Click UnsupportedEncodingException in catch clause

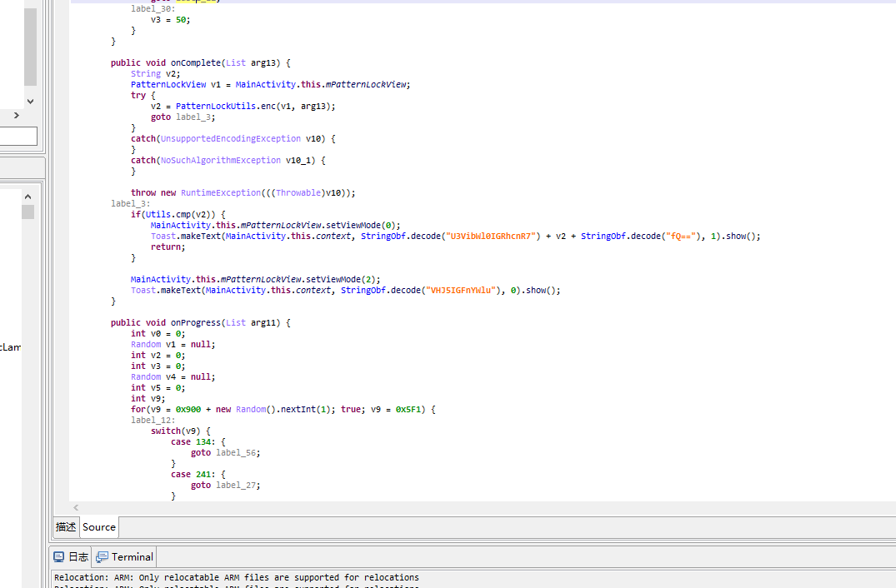[230, 139]
